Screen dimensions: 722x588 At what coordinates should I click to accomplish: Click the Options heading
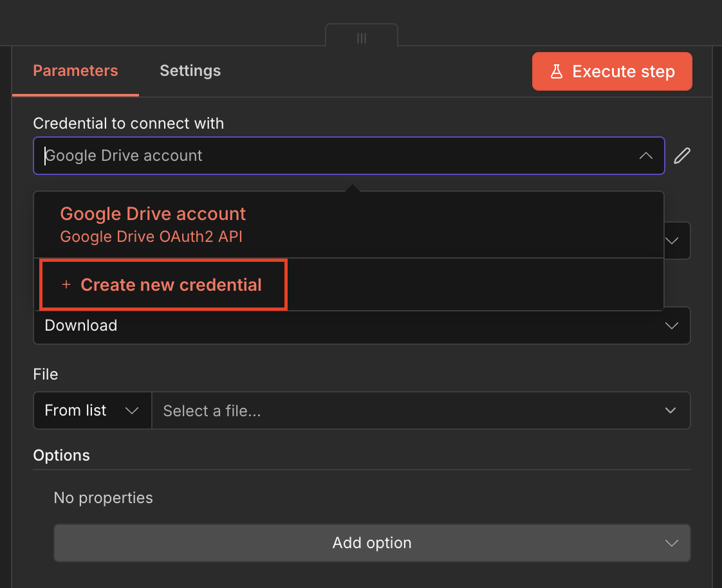(61, 455)
